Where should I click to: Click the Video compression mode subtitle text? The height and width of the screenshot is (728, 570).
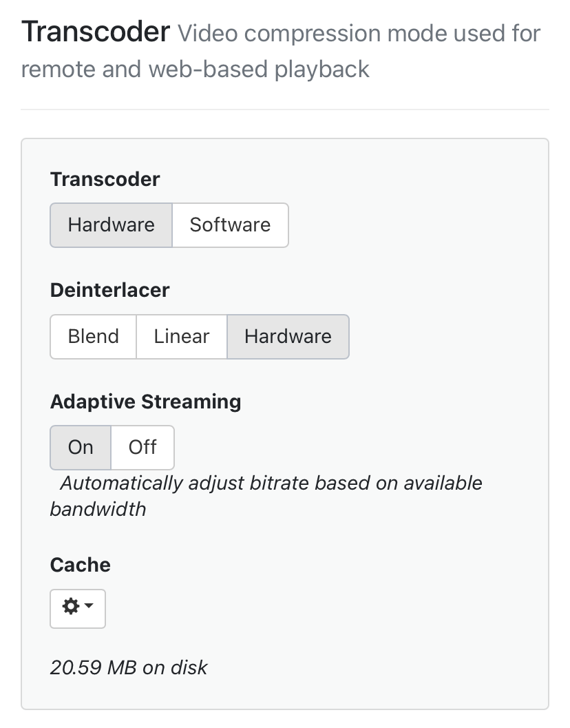click(x=359, y=34)
